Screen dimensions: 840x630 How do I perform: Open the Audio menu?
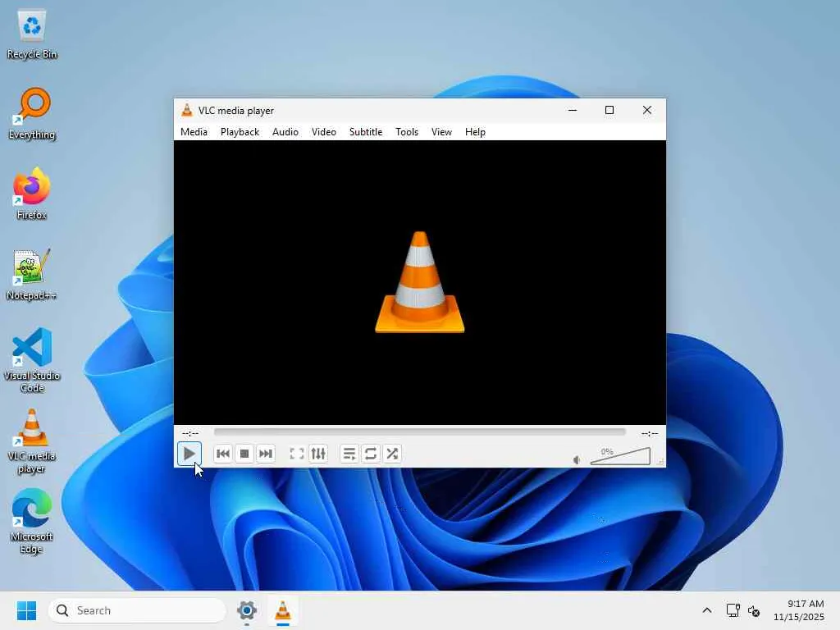(x=285, y=132)
